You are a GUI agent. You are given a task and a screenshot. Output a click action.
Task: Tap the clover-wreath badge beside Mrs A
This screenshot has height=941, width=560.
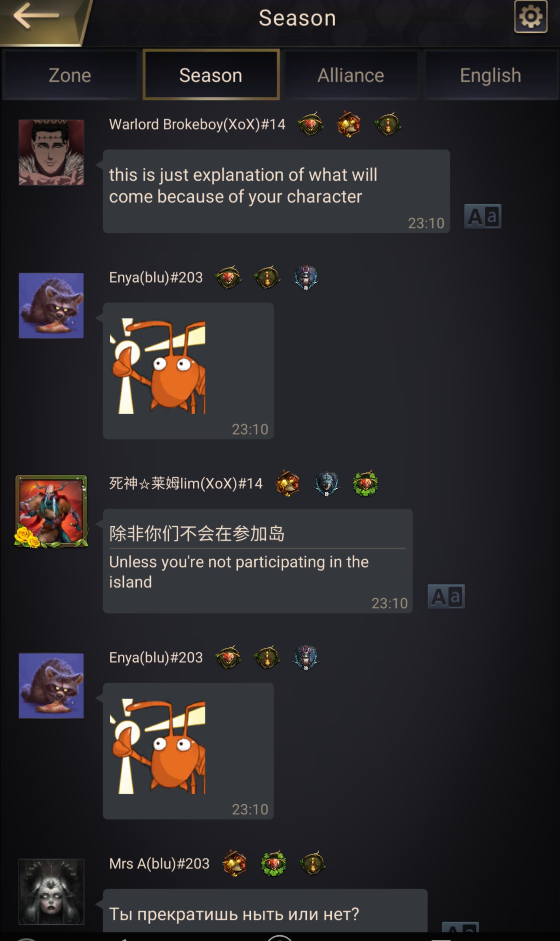(x=274, y=863)
